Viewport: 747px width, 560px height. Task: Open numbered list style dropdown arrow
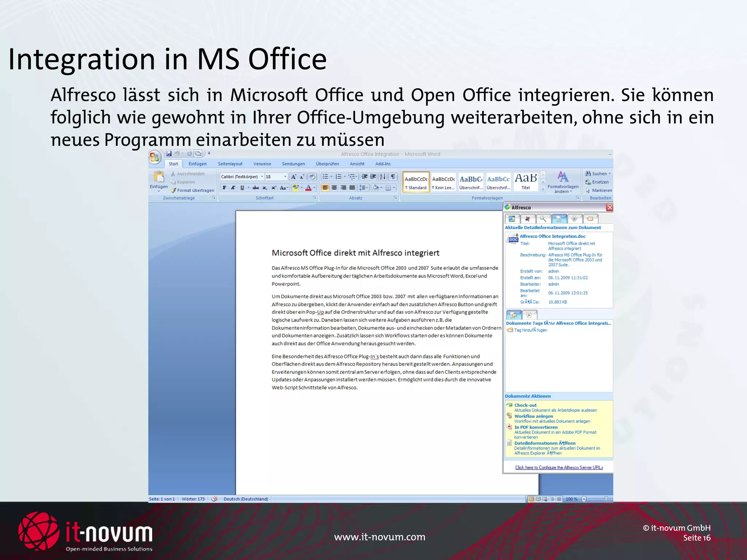[344, 177]
